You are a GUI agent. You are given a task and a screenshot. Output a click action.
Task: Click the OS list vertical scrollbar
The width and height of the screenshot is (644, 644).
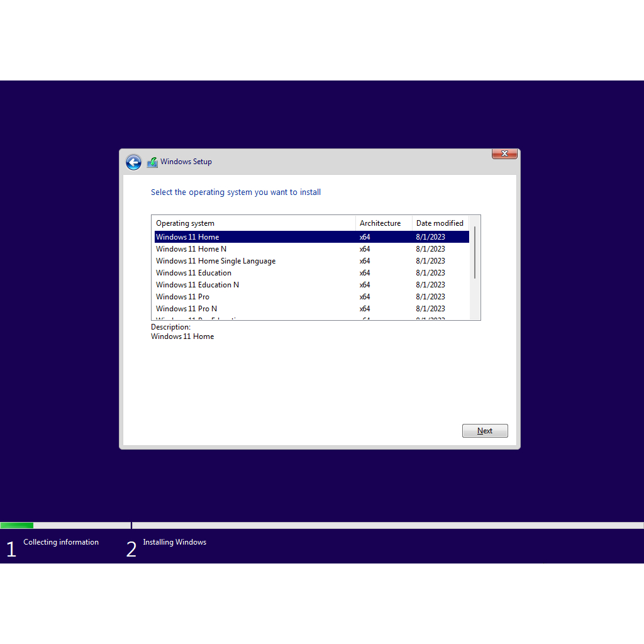(475, 253)
